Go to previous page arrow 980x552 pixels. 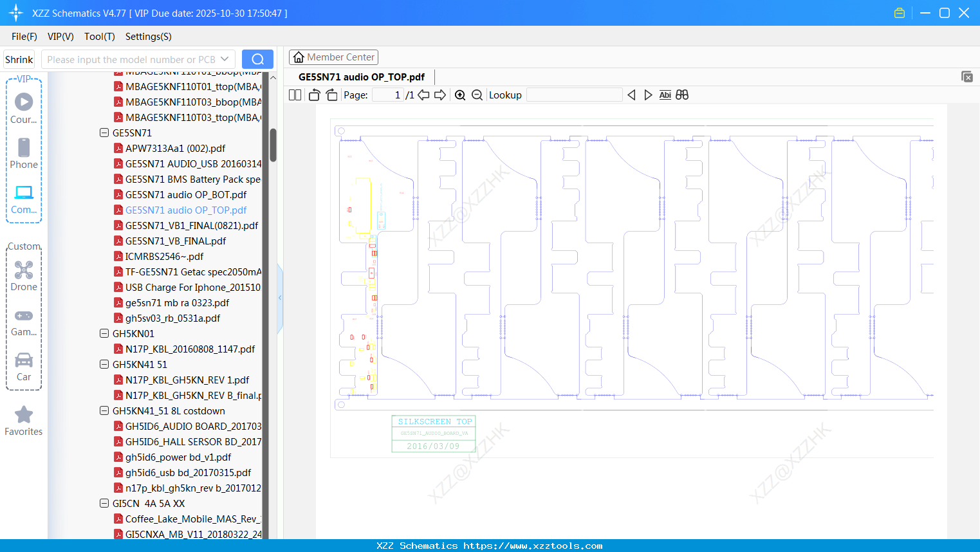[423, 95]
